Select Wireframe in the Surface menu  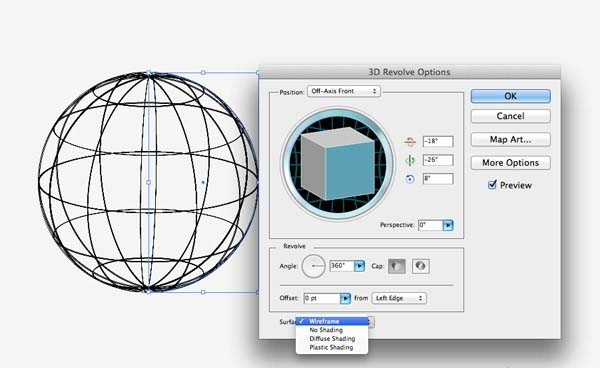pos(332,321)
